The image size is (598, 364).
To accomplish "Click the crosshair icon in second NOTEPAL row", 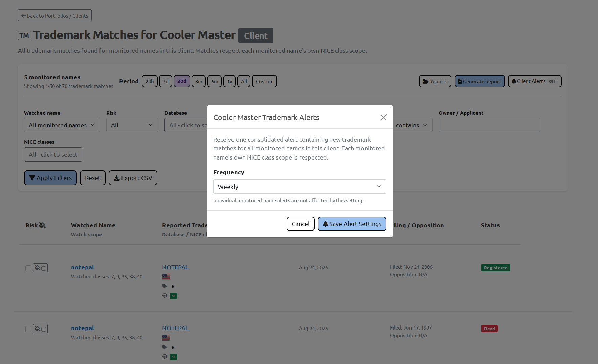I will [x=165, y=356].
